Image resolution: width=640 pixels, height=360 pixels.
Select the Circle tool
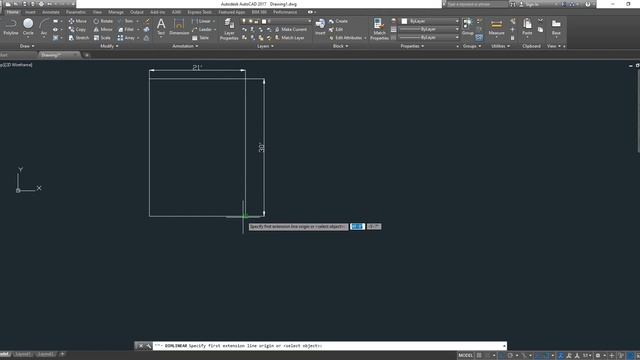(28, 27)
